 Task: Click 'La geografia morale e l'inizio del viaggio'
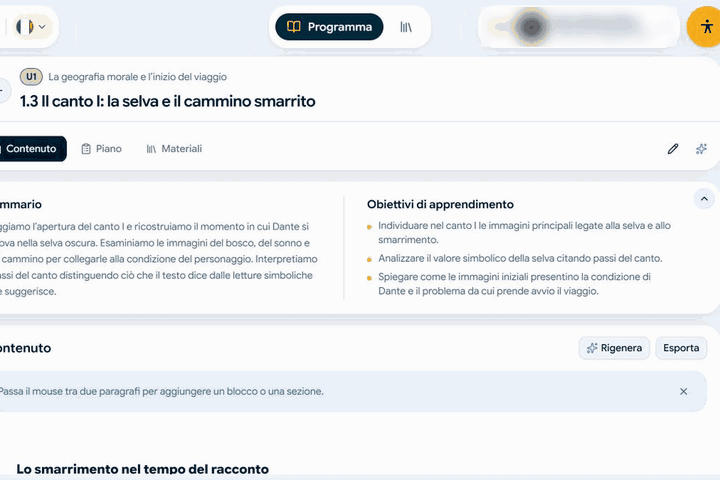137,77
